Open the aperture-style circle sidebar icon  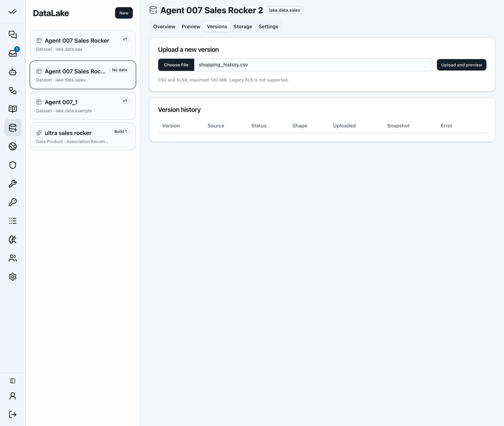pos(13,146)
